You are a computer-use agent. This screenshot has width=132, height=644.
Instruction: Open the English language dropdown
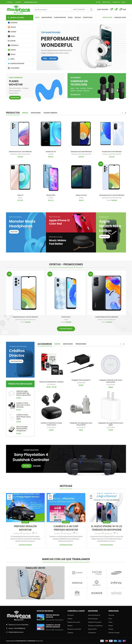[10, 2]
